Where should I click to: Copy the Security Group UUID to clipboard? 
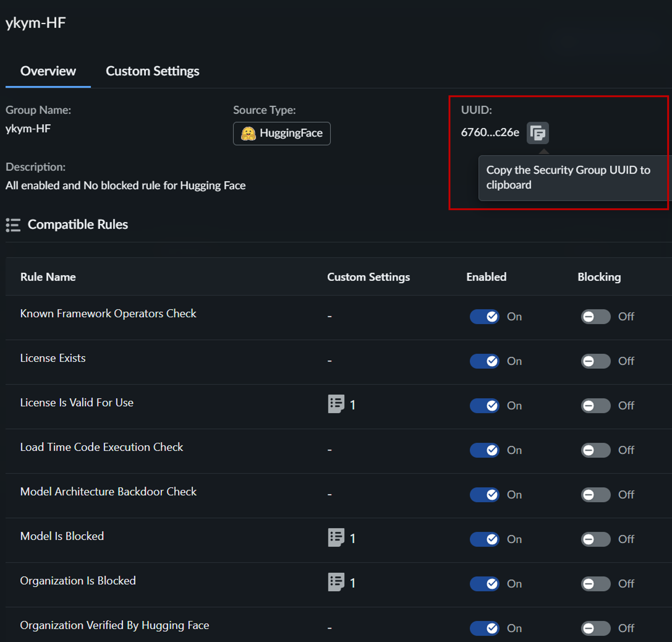coord(537,133)
